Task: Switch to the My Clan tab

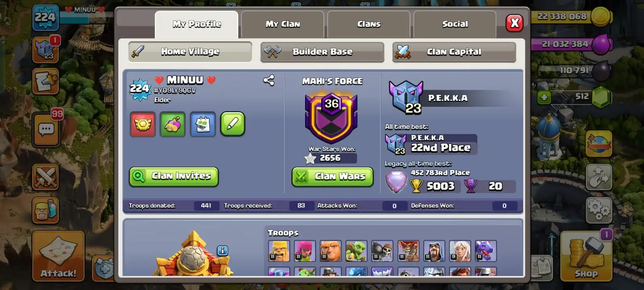Action: click(x=283, y=24)
